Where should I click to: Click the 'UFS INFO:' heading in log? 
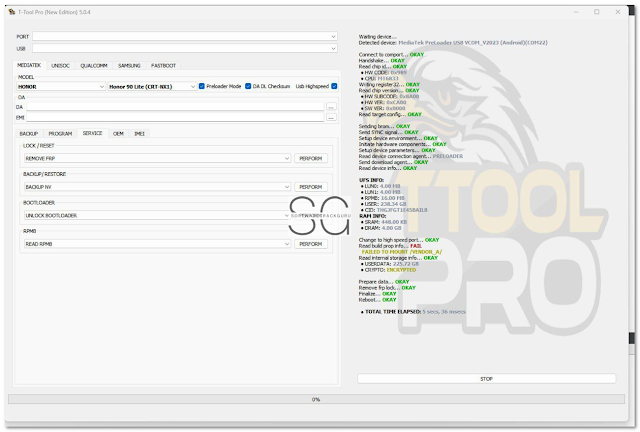[x=371, y=180]
